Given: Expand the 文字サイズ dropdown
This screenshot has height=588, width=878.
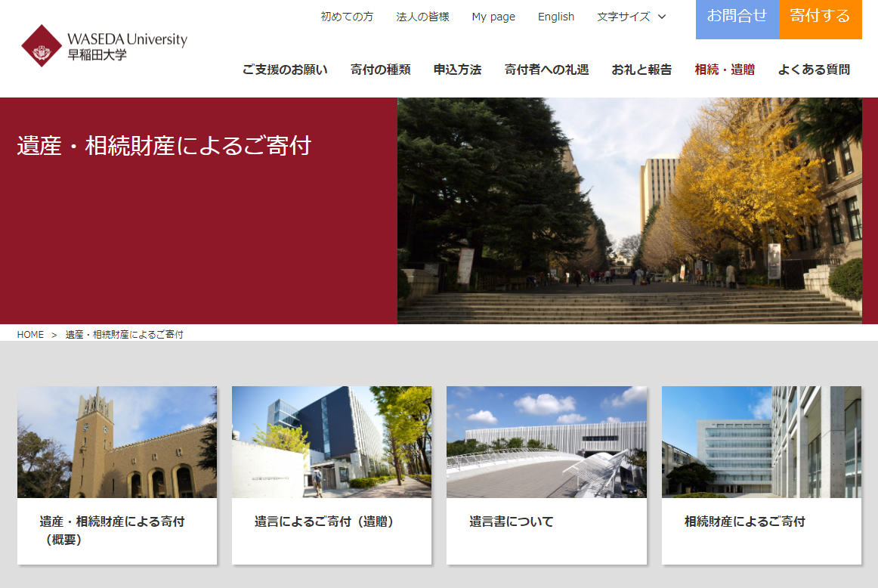Looking at the screenshot, I should (631, 17).
